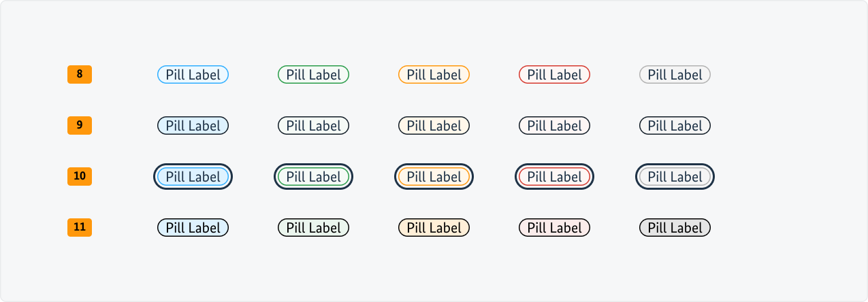Click the orange-outlined Pill Label in row 8
Viewport: 868px width, 302px height.
[x=434, y=75]
